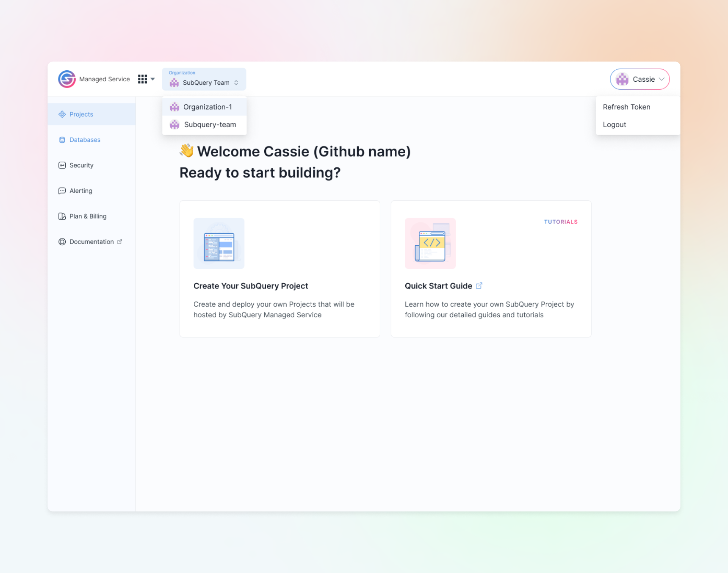Click the text about Projects hosted by Managed Service
728x573 pixels.
click(274, 310)
